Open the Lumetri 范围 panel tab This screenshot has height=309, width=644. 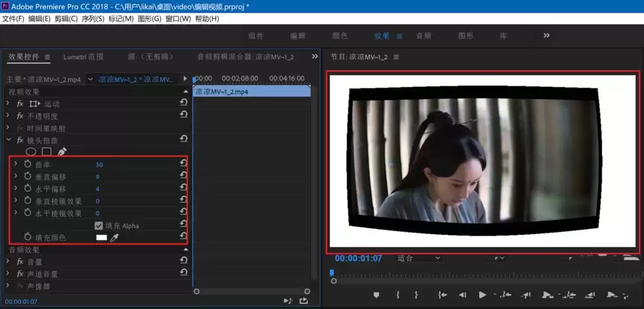[83, 57]
